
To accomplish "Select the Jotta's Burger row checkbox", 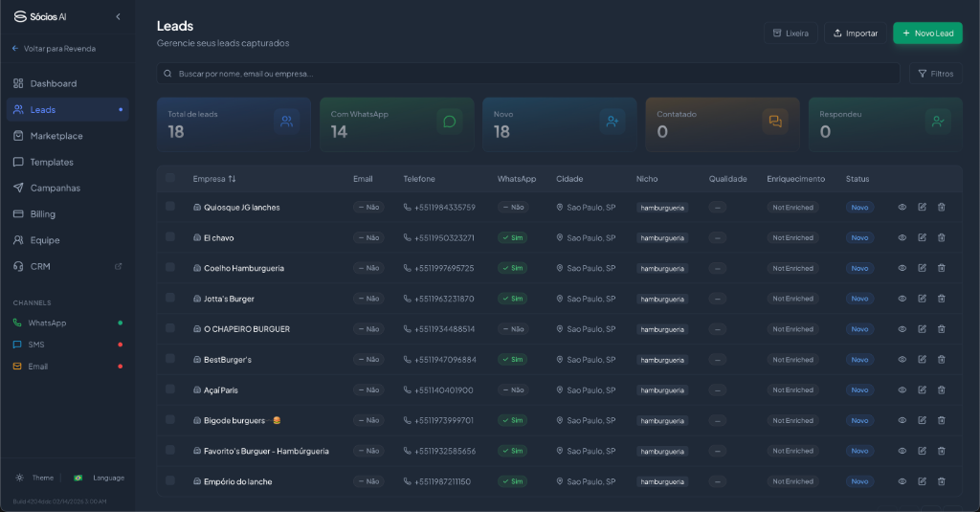I will (170, 298).
